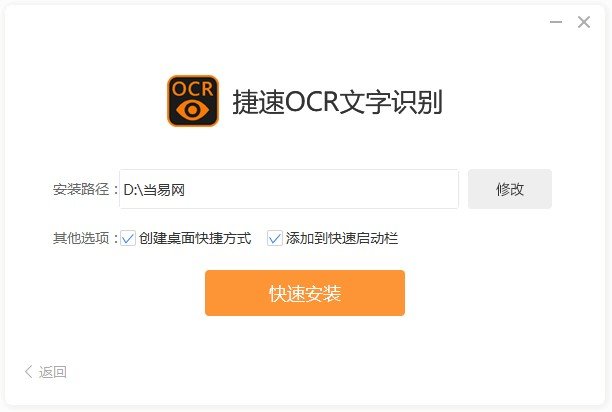Click the 捷速OCR文字识别 title text
The height and width of the screenshot is (412, 612).
[337, 102]
